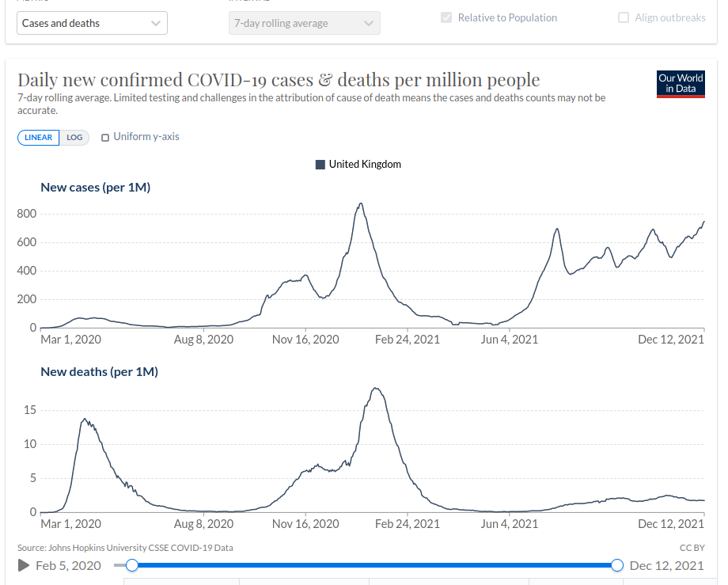Switch to the LINEAR scale
728x585 pixels.
coord(38,137)
